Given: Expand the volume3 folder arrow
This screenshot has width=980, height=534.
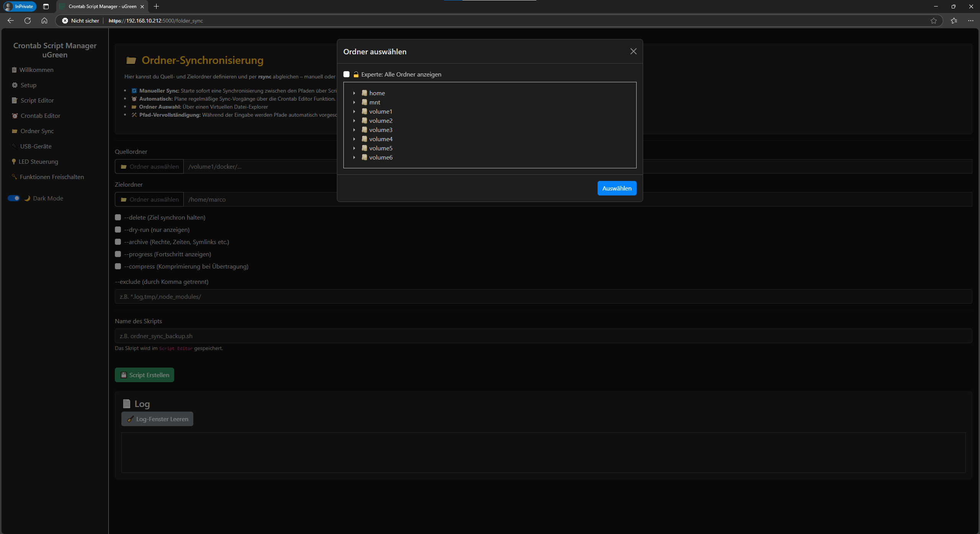Looking at the screenshot, I should 354,130.
